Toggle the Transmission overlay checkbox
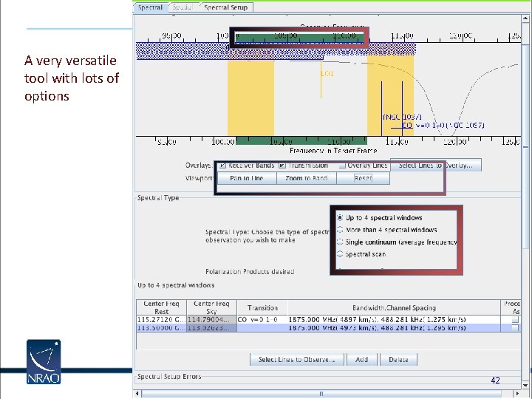Viewport: 532px width, 399px height. pyautogui.click(x=282, y=166)
